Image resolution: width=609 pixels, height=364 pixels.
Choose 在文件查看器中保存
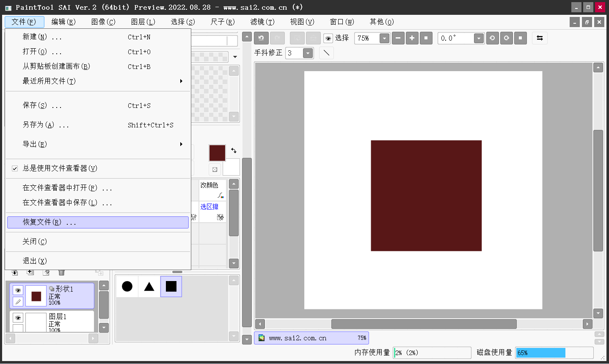98,203
